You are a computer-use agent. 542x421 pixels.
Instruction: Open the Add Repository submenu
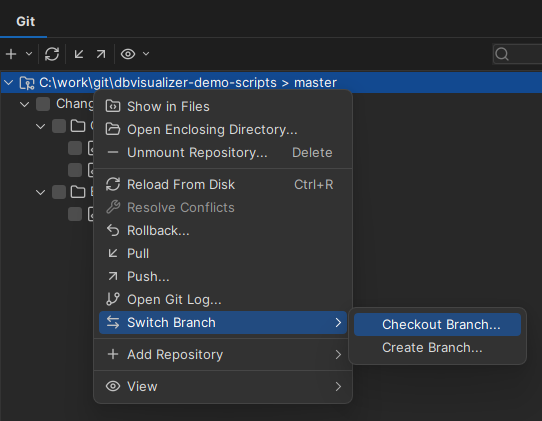223,354
